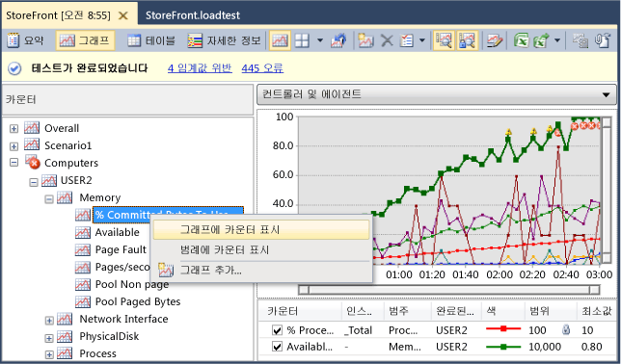Viewport: 621px width, 364px height.
Task: Select the four-panel graph layout icon
Action: pyautogui.click(x=302, y=40)
